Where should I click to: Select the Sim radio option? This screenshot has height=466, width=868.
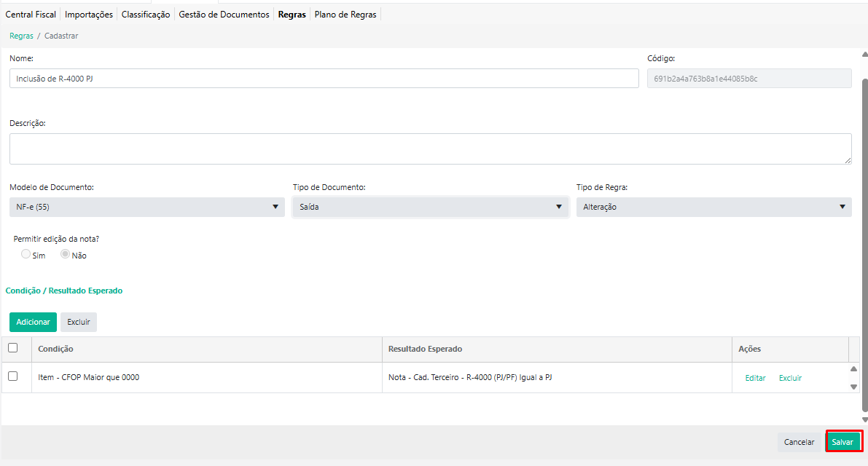26,255
